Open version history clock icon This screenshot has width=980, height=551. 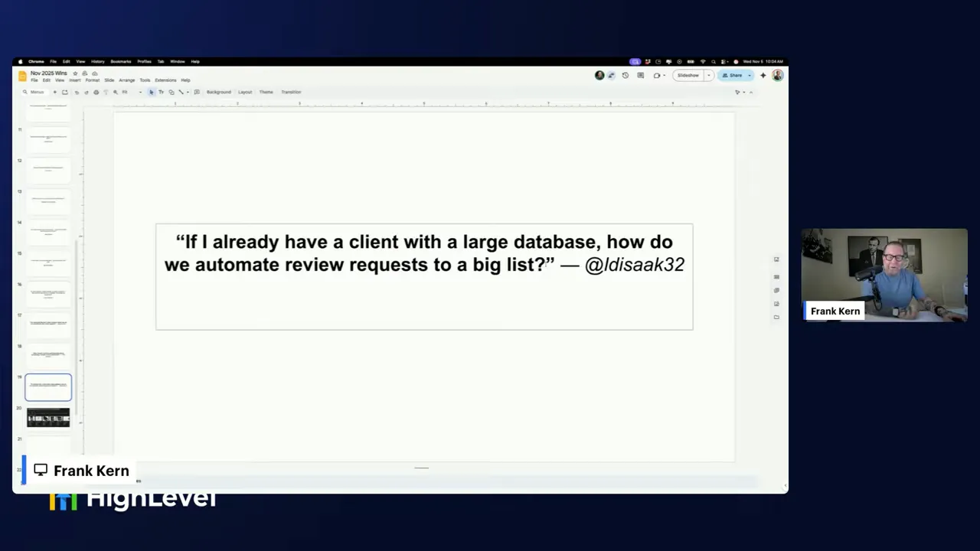626,75
